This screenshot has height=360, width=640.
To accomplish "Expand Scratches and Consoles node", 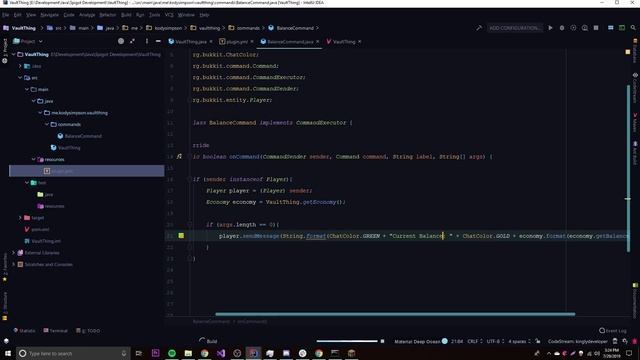I will click(x=13, y=264).
